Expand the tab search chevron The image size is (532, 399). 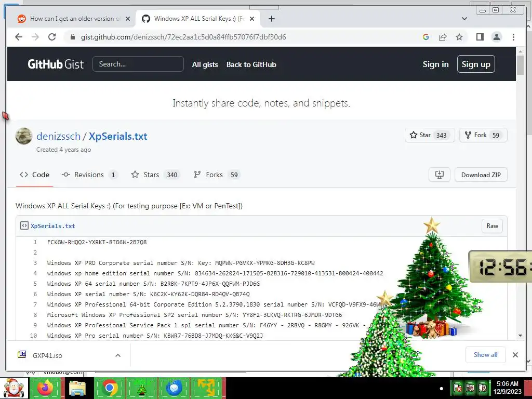tap(464, 19)
